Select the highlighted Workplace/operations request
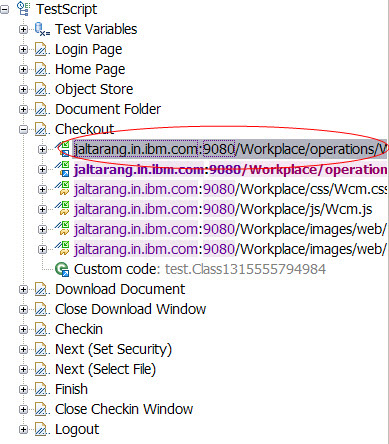Viewport: 389px width, 444px height. point(230,149)
